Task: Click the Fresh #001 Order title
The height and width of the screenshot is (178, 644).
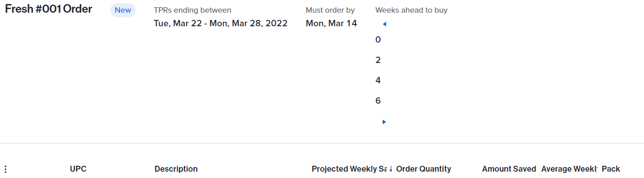Action: point(49,9)
